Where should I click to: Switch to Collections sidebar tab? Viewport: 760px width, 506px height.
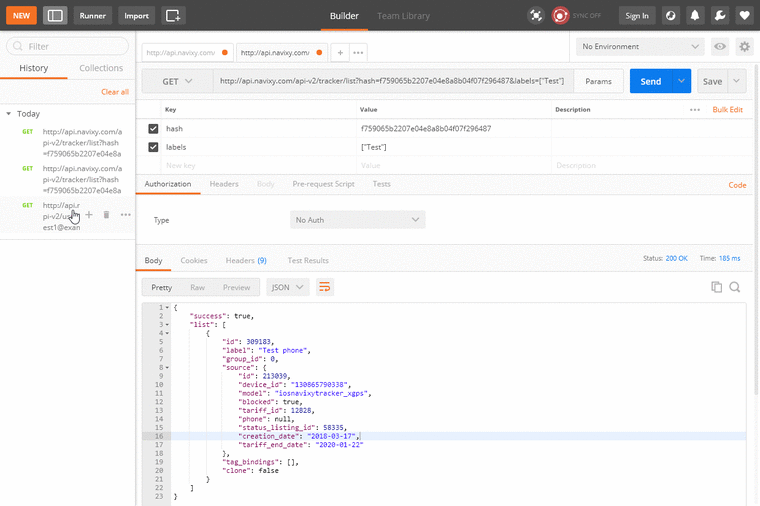101,68
